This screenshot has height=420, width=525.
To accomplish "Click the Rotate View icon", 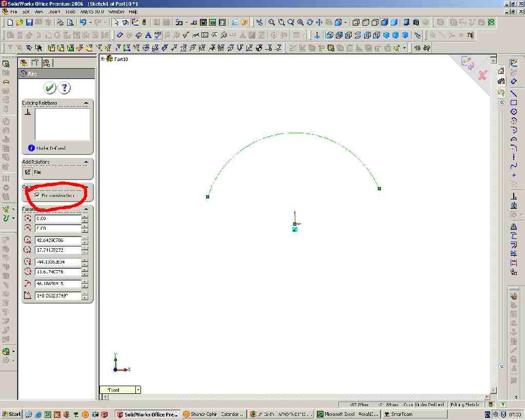I will coord(310,23).
